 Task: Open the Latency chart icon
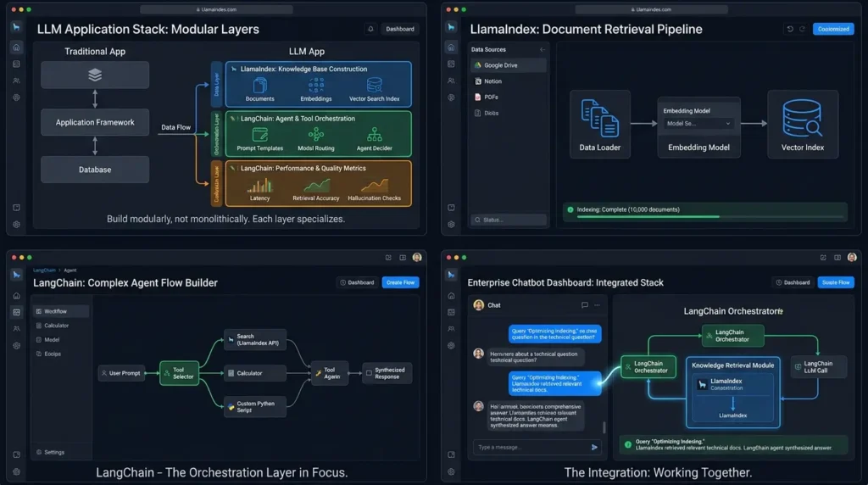tap(259, 185)
